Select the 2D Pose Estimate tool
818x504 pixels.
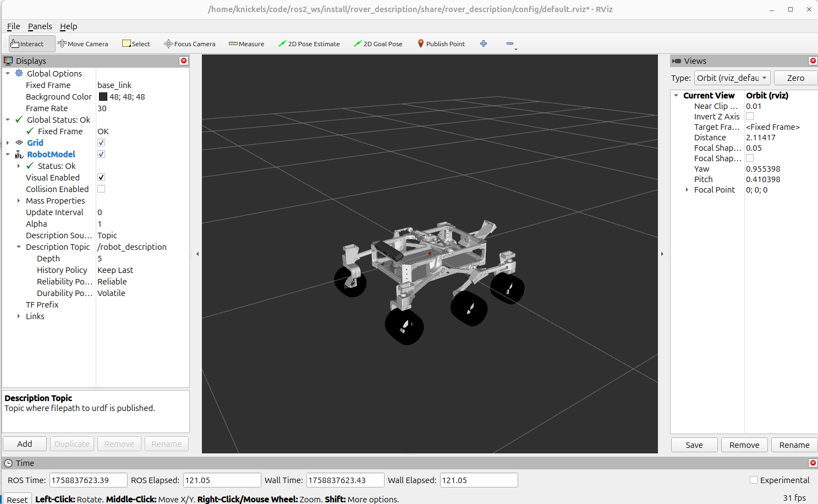(x=309, y=44)
